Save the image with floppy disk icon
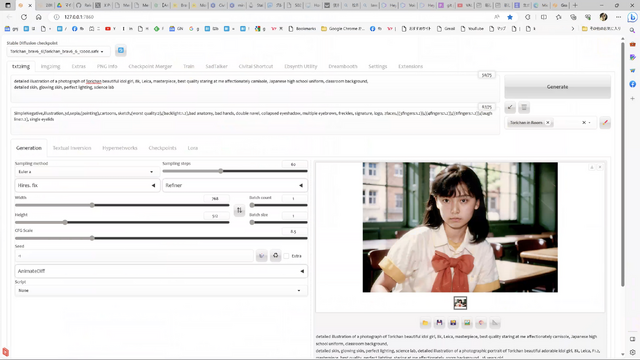The image size is (640, 360). coord(439,323)
